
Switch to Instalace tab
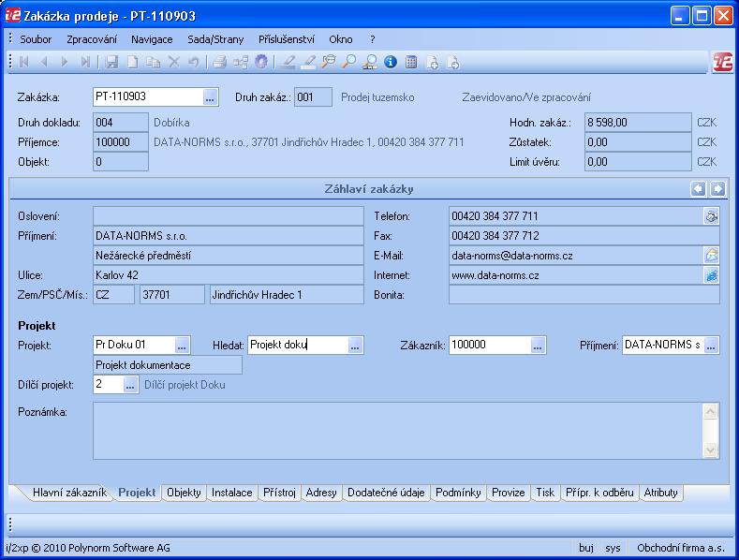[x=232, y=493]
